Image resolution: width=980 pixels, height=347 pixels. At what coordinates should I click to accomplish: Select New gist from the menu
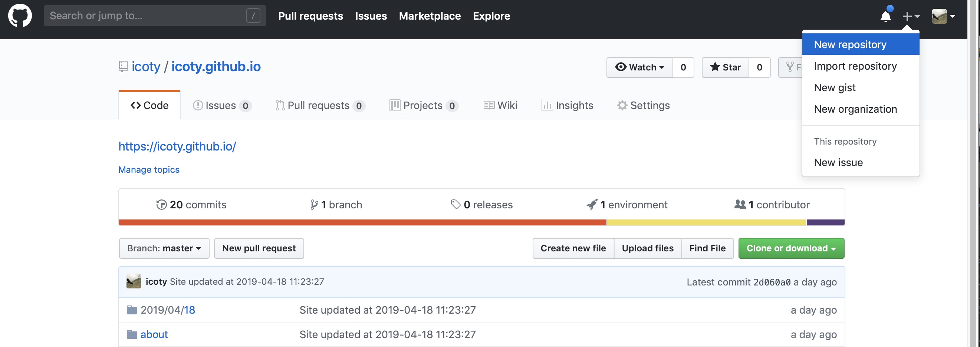click(x=861, y=88)
